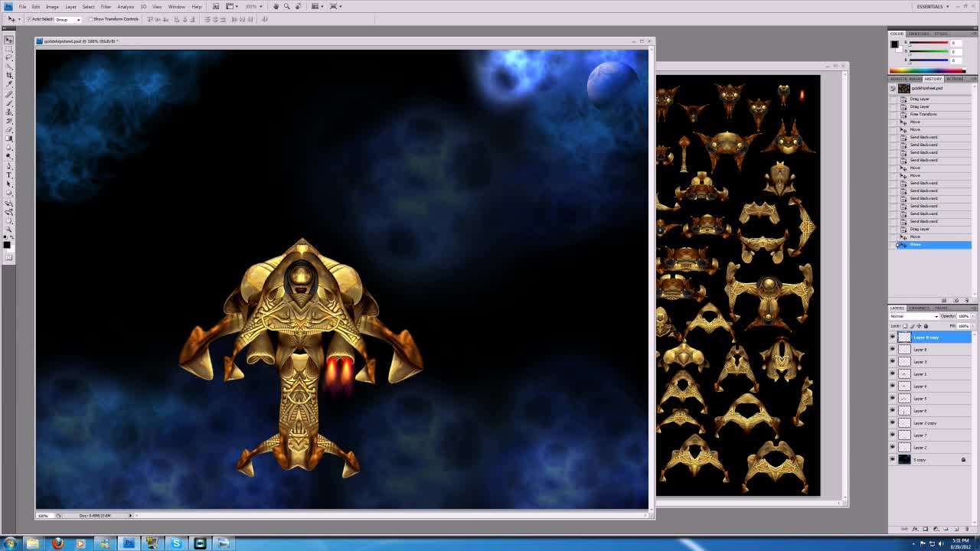Select the Blur tool

[9, 147]
